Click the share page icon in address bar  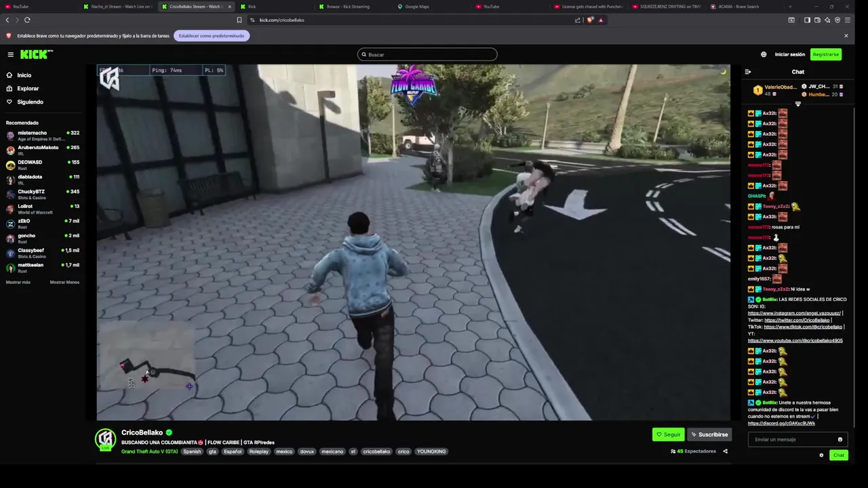point(578,20)
